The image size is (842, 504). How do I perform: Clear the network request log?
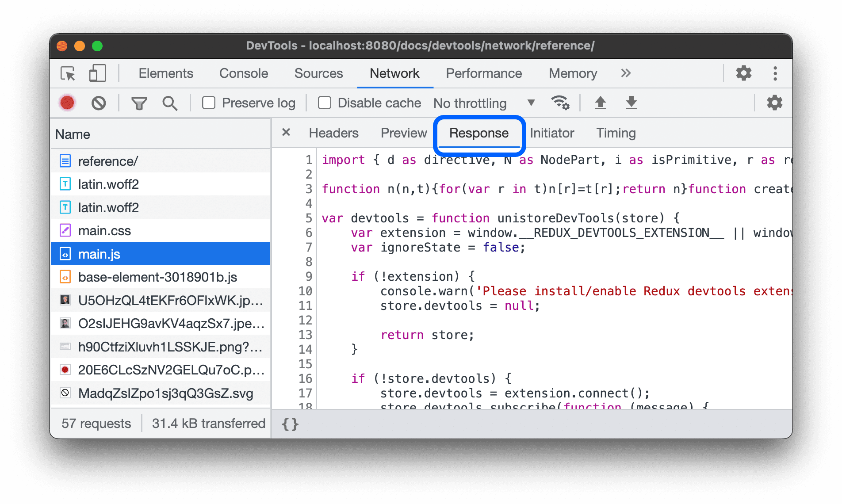(x=99, y=103)
